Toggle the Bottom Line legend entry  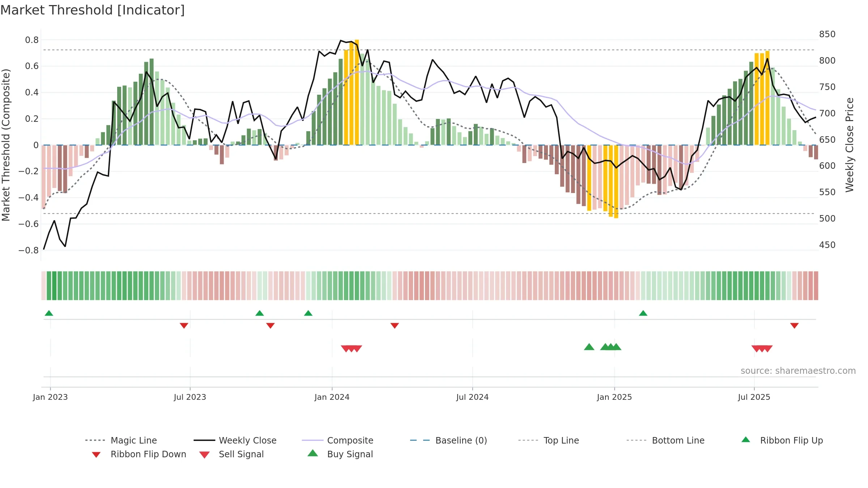(665, 440)
